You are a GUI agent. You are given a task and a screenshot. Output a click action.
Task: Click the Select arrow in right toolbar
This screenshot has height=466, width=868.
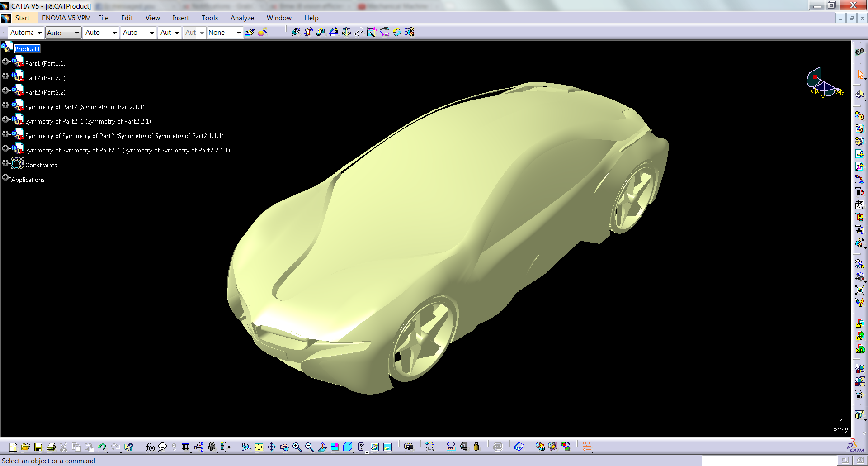pyautogui.click(x=860, y=74)
